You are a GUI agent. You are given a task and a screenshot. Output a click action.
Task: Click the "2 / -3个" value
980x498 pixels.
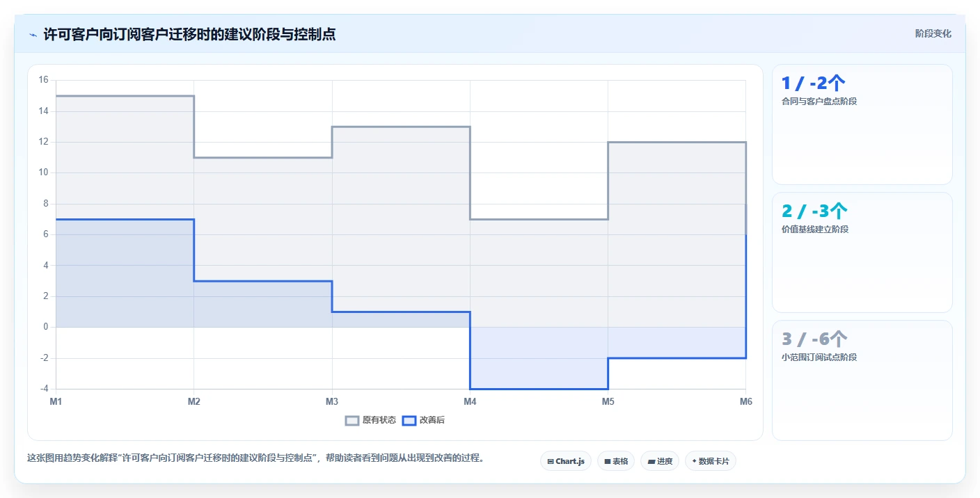814,211
